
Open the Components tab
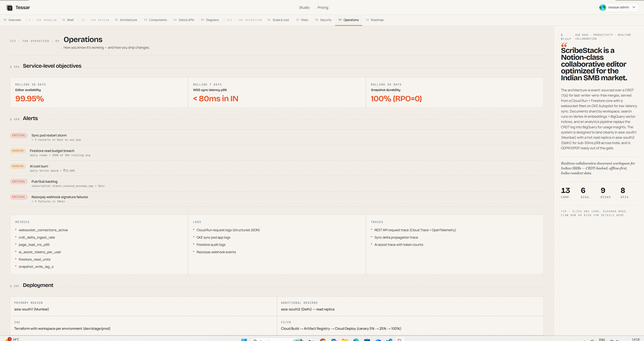coord(155,20)
